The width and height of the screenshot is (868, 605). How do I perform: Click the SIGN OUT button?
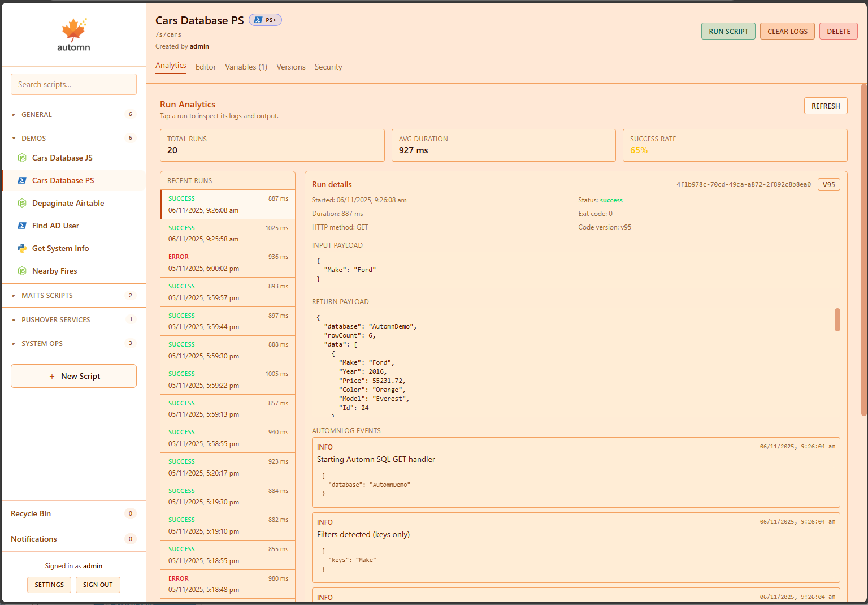click(98, 585)
